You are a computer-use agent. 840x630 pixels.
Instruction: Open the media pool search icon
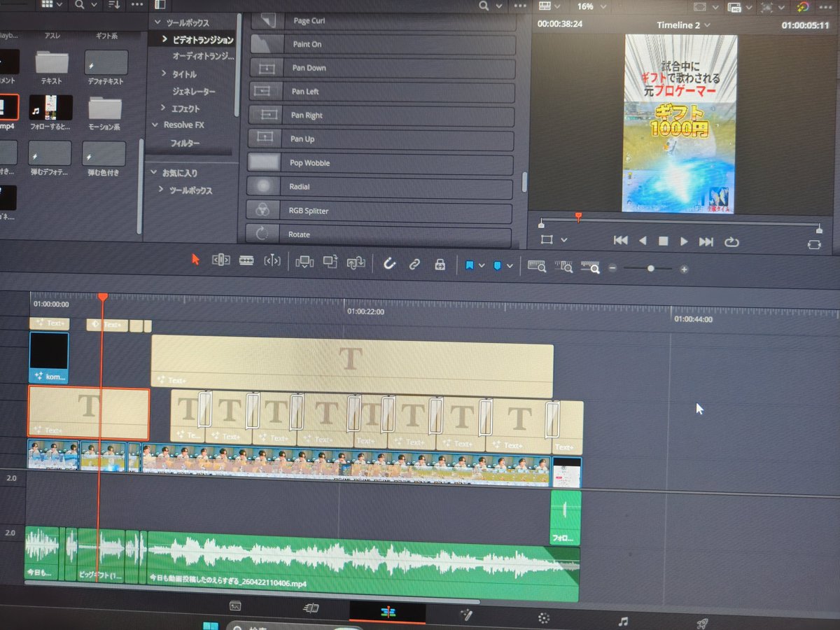80,5
